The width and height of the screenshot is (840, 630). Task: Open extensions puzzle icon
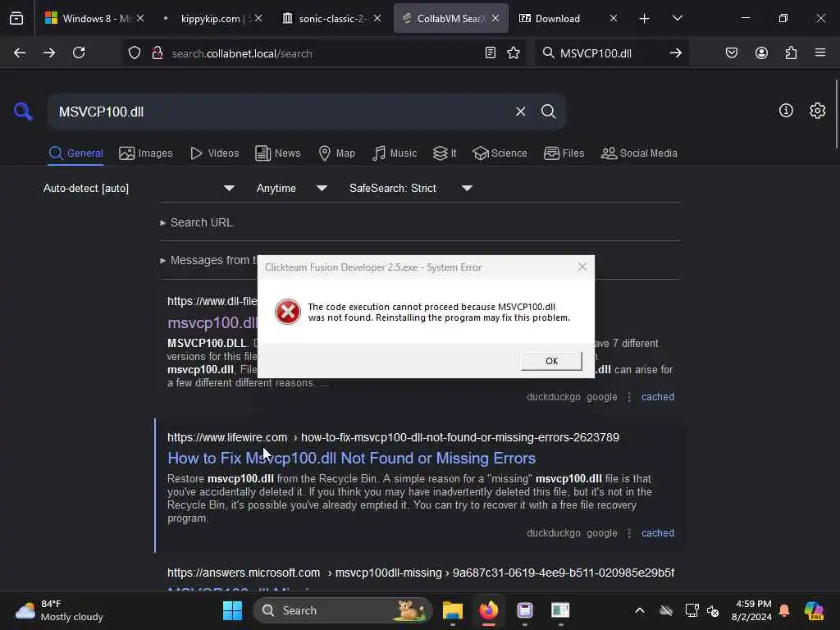click(x=791, y=52)
